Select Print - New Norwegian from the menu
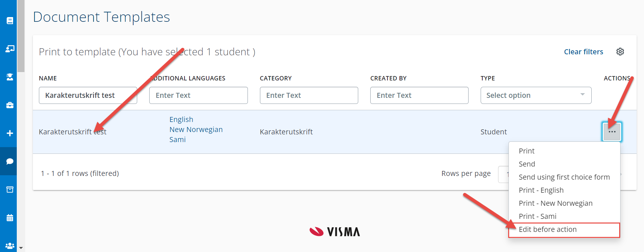Image resolution: width=644 pixels, height=252 pixels. pos(555,203)
